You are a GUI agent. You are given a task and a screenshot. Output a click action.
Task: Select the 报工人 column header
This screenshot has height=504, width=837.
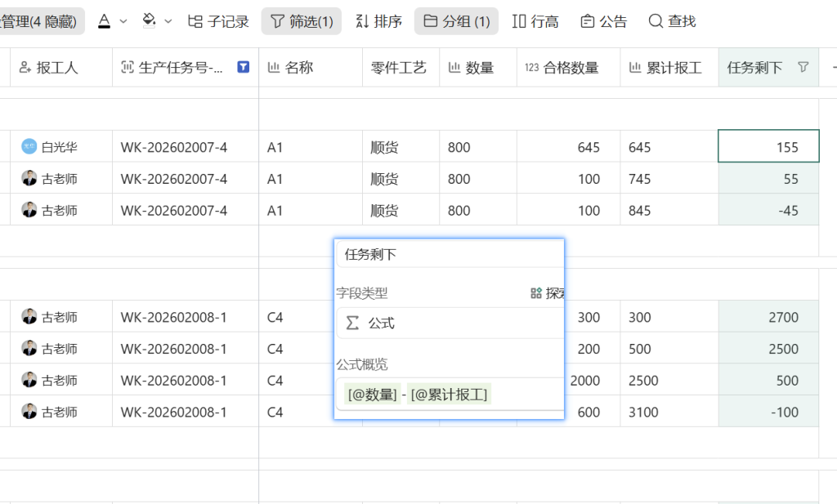[61, 67]
